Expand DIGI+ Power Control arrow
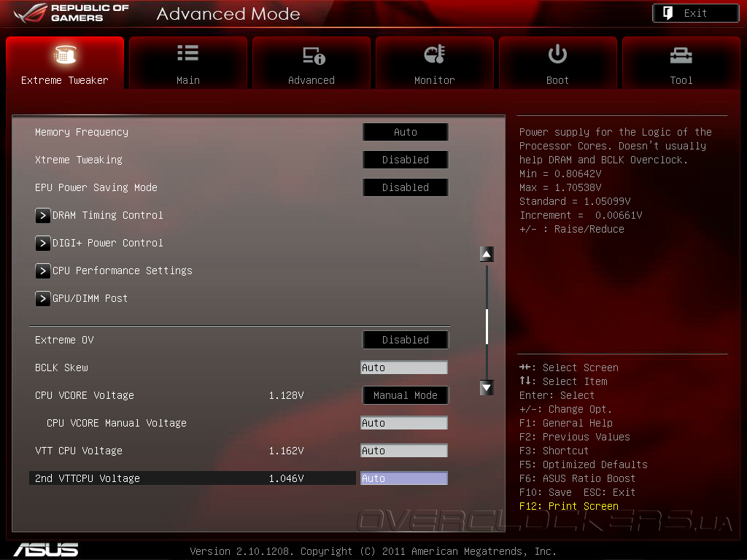The image size is (747, 560). click(x=43, y=243)
